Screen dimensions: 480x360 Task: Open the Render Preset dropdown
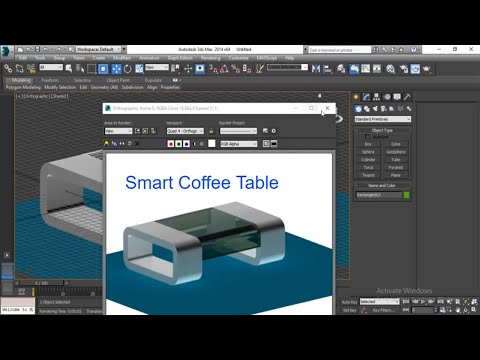tap(238, 131)
